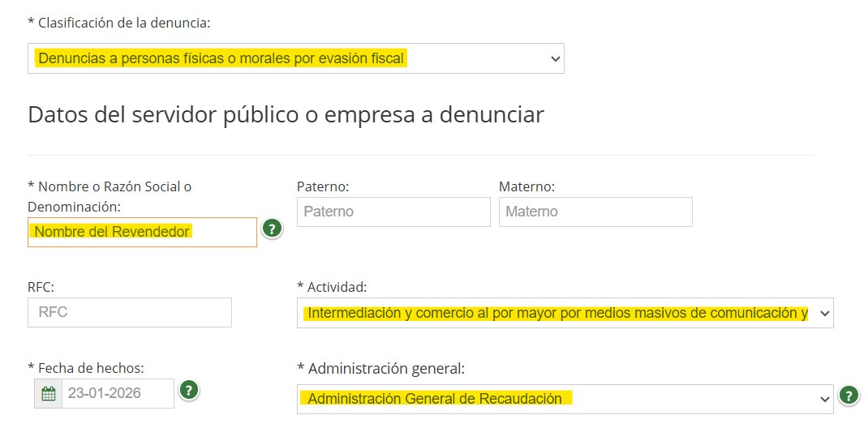Click the Materno input field

(x=595, y=212)
